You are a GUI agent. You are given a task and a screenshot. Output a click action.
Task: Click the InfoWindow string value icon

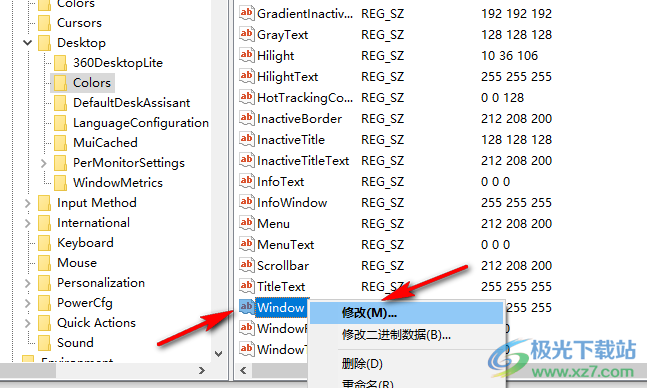[x=247, y=202]
